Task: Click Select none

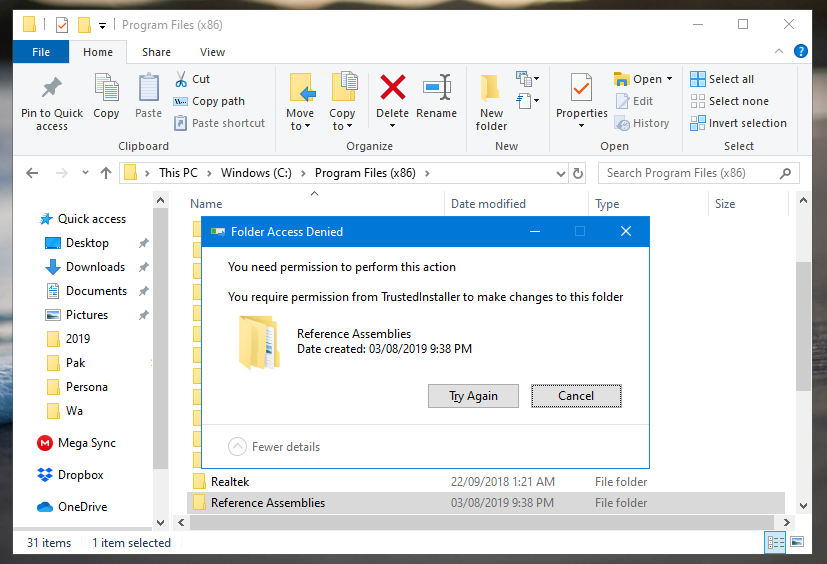Action: pyautogui.click(x=729, y=101)
